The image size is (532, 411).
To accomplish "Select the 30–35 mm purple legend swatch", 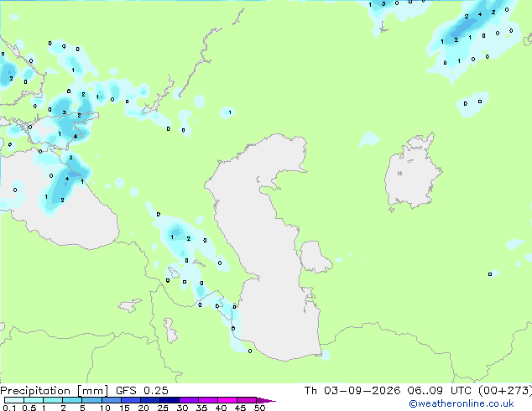I will click(x=188, y=400).
